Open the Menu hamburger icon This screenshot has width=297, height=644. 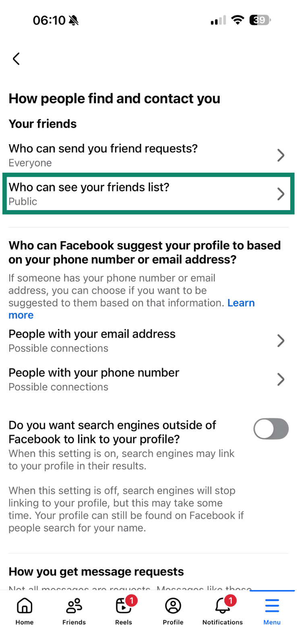(x=272, y=606)
